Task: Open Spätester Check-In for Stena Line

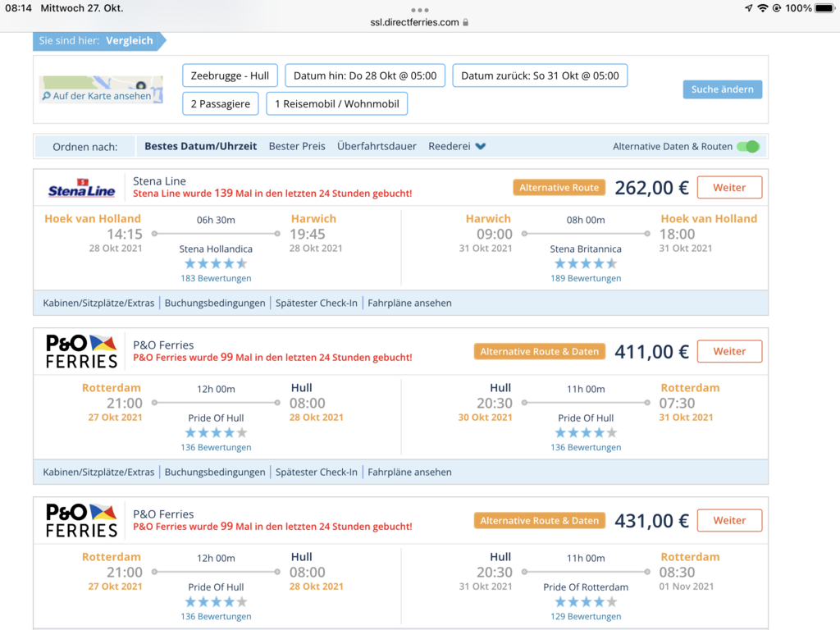Action: pyautogui.click(x=316, y=304)
